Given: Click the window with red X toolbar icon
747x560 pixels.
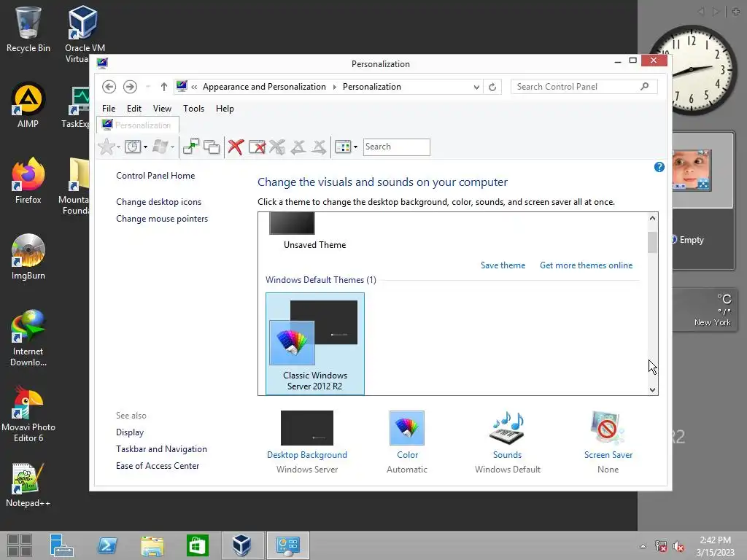Looking at the screenshot, I should coord(257,147).
